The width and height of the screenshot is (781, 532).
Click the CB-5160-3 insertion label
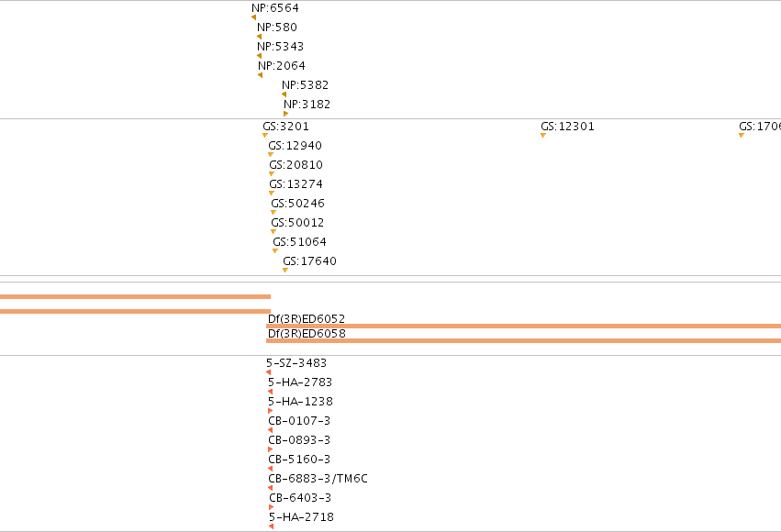(299, 460)
